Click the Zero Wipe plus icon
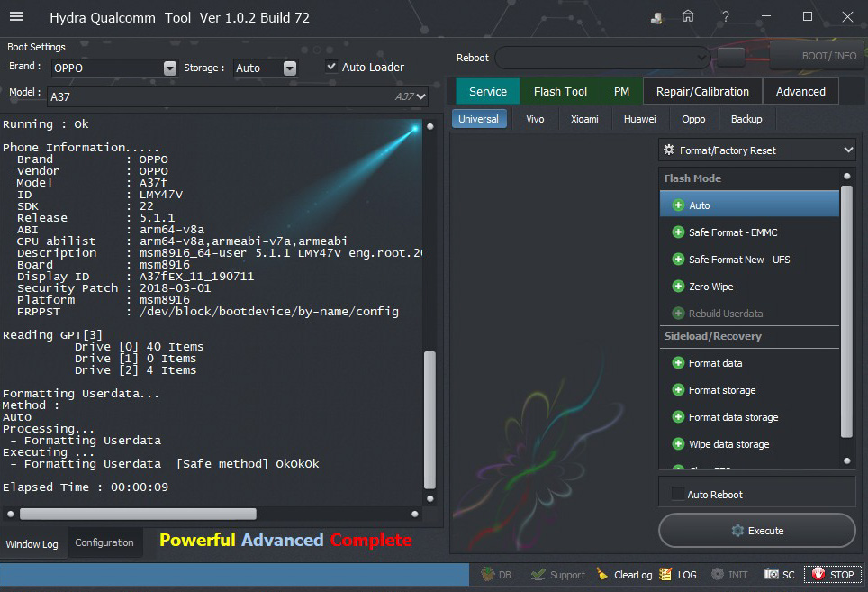 tap(678, 287)
